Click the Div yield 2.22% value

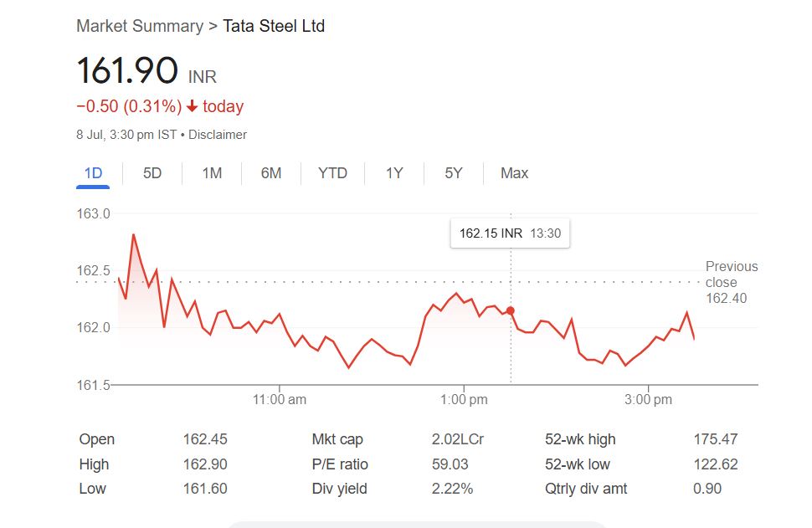(452, 489)
